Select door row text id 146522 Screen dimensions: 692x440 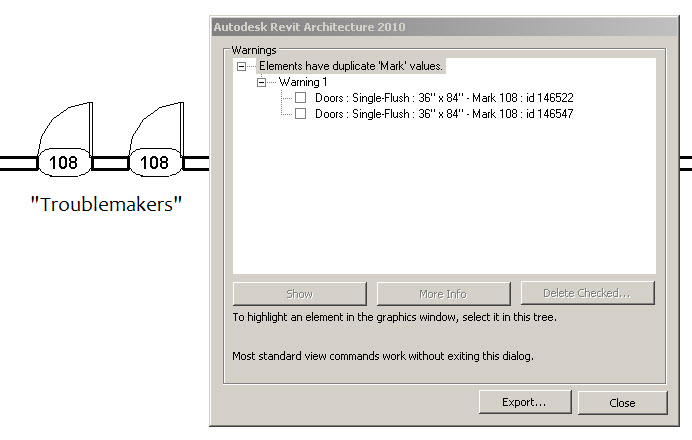(x=444, y=98)
